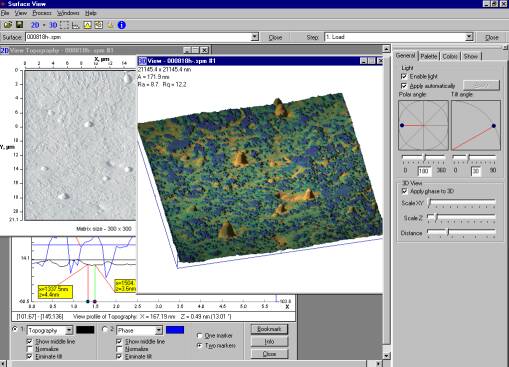The width and height of the screenshot is (509, 367).
Task: Expand the Phase dropdown
Action: [x=159, y=330]
